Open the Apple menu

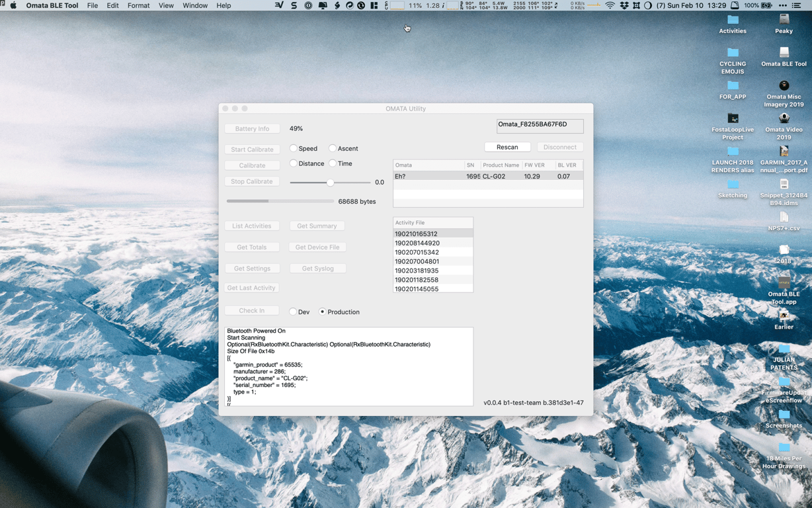point(13,5)
